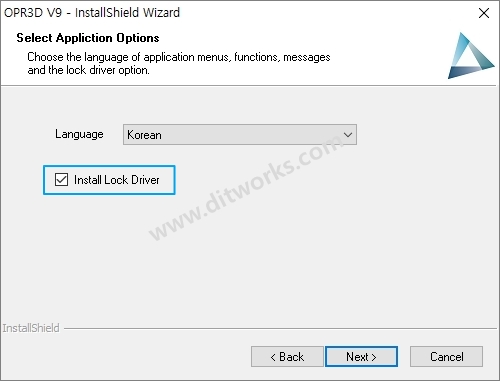Click the OPR3D triangle logo
500x381 pixels.
[x=470, y=56]
